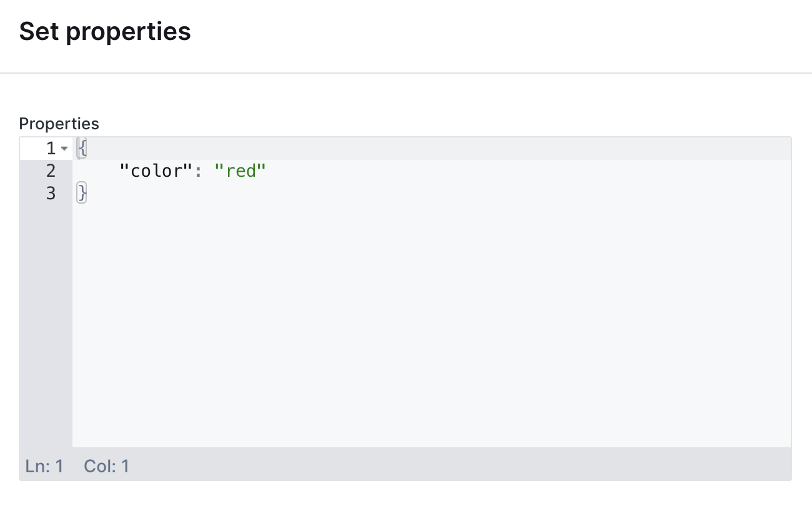
Task: Click line number 1 in the gutter
Action: click(51, 149)
